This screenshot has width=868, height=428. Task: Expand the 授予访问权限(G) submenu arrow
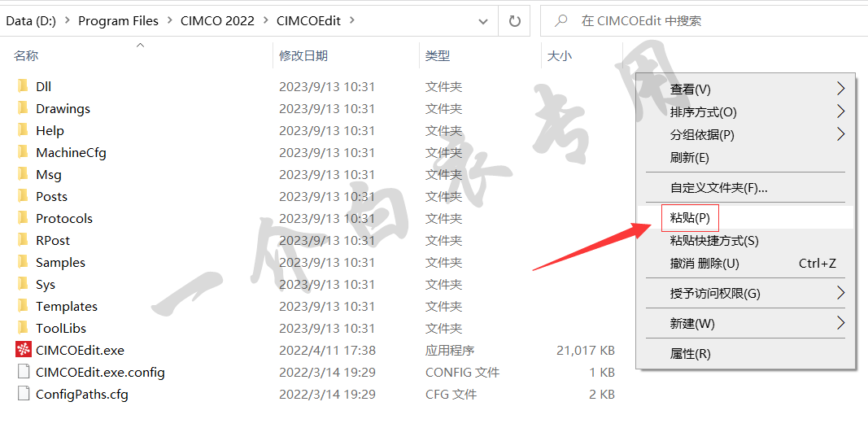coord(841,293)
